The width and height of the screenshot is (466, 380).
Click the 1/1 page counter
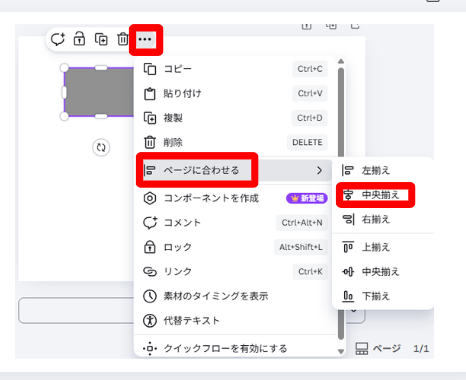point(421,349)
